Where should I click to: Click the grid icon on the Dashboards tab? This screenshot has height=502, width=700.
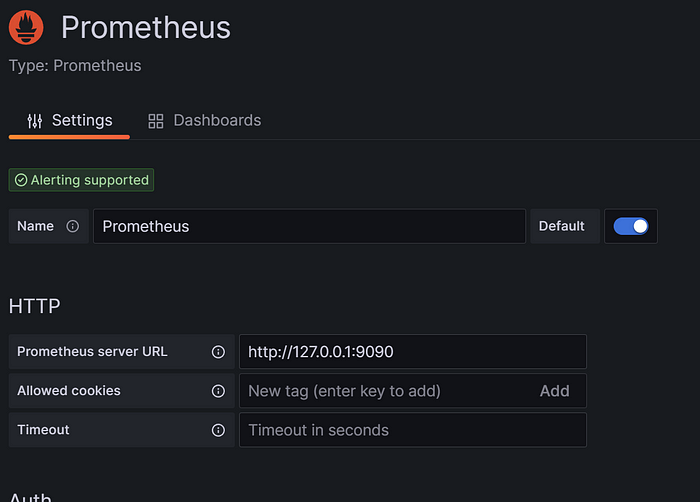tap(156, 121)
